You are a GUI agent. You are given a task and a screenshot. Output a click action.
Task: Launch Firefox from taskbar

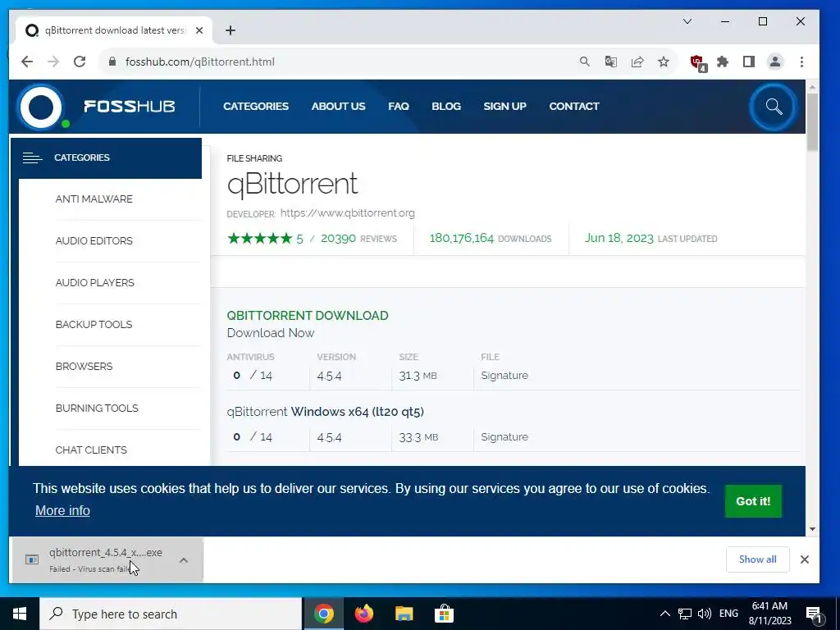363,614
